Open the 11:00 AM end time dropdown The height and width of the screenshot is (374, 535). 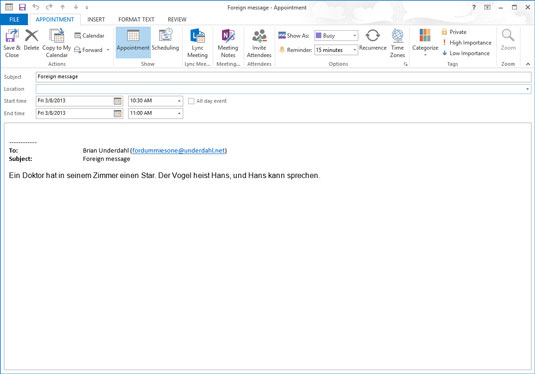pos(179,113)
